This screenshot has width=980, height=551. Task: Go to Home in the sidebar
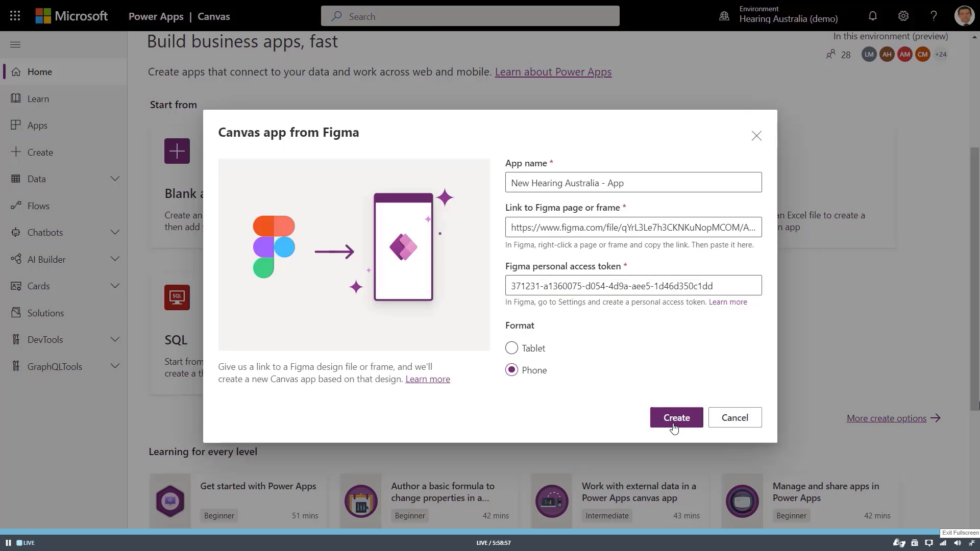click(x=64, y=72)
